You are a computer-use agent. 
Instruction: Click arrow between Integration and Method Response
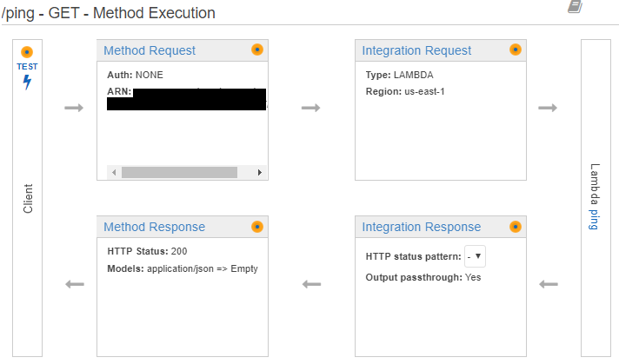click(x=311, y=284)
